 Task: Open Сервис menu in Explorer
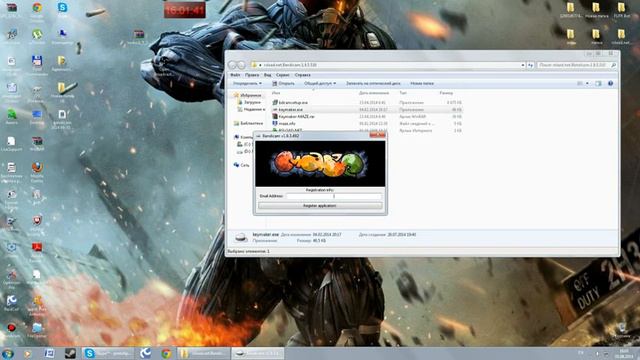(282, 75)
